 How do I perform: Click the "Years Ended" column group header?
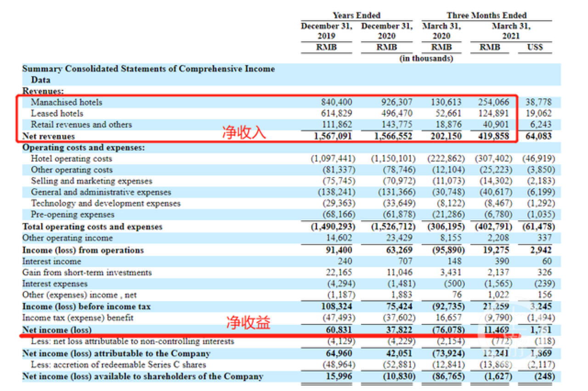(356, 15)
